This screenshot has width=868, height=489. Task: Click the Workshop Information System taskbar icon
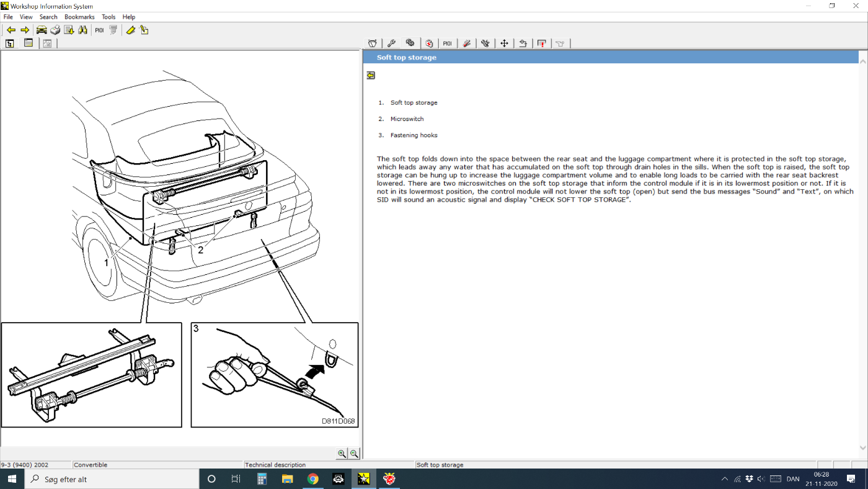(364, 479)
